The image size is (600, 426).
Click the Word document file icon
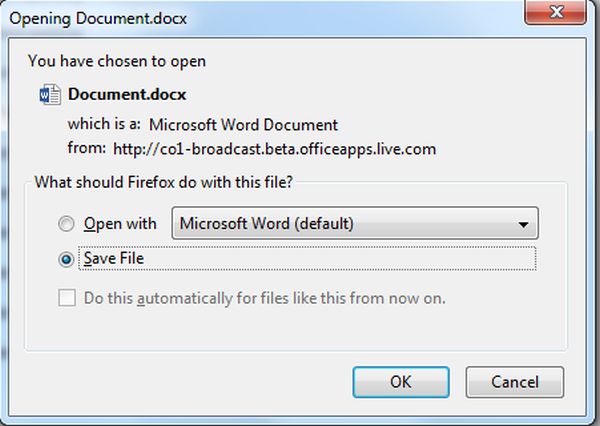(x=49, y=95)
